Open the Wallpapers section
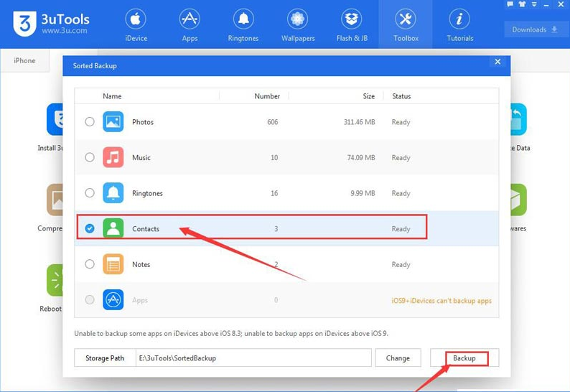570x392 pixels. point(298,24)
